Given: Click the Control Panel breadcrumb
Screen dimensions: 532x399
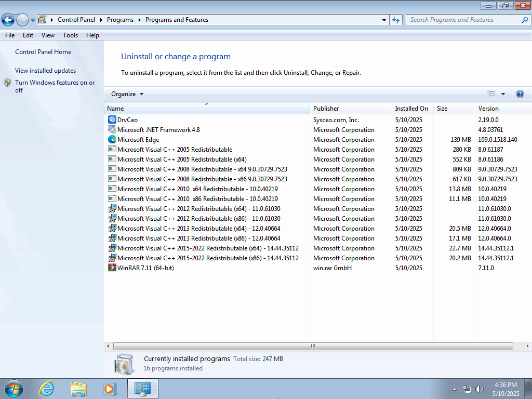Looking at the screenshot, I should (76, 20).
